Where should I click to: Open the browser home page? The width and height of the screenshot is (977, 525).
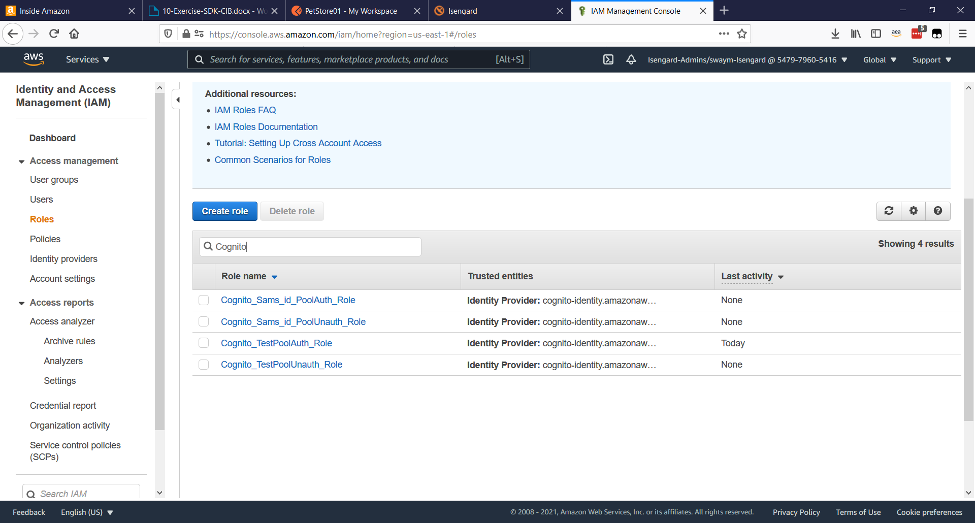coord(74,34)
